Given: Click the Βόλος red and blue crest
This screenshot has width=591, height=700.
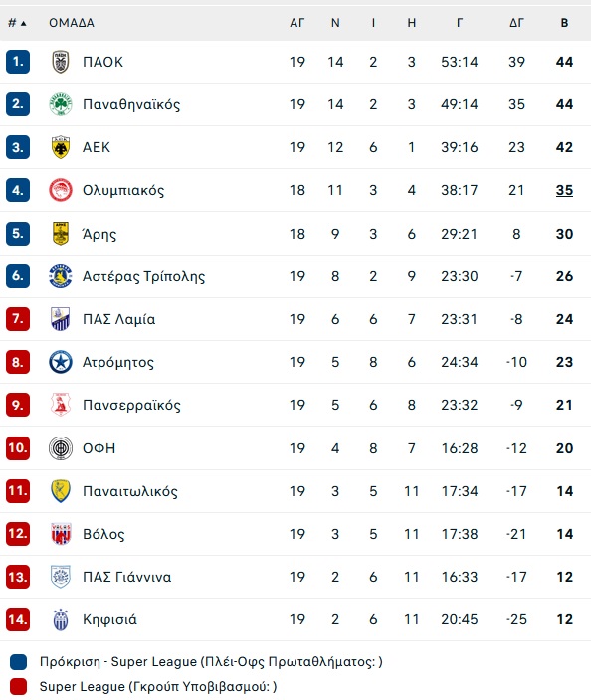Looking at the screenshot, I should tap(61, 534).
